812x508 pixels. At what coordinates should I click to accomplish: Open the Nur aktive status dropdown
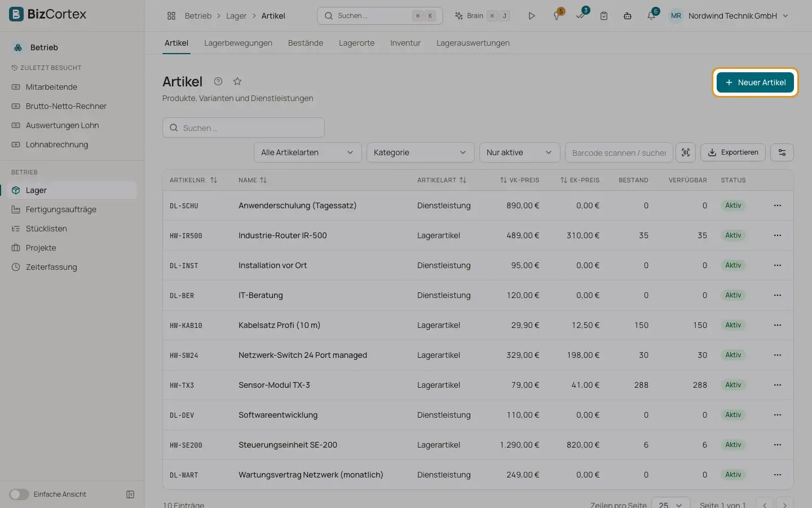click(519, 152)
